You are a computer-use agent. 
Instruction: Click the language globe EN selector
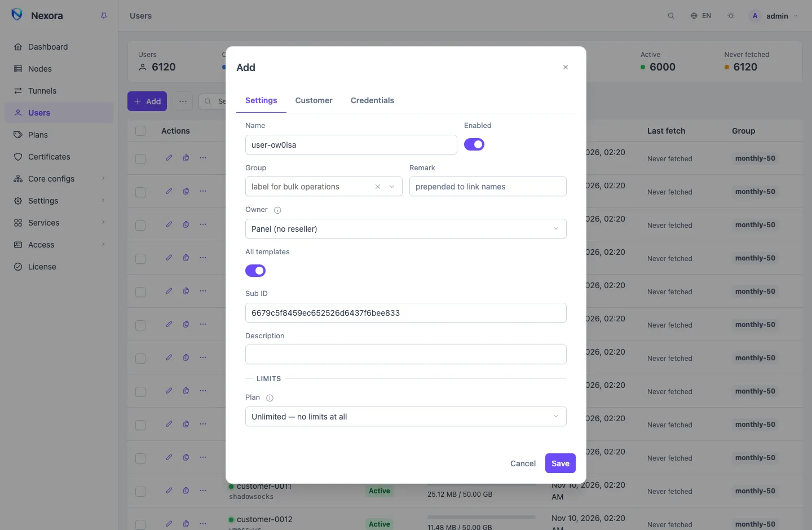coord(701,16)
